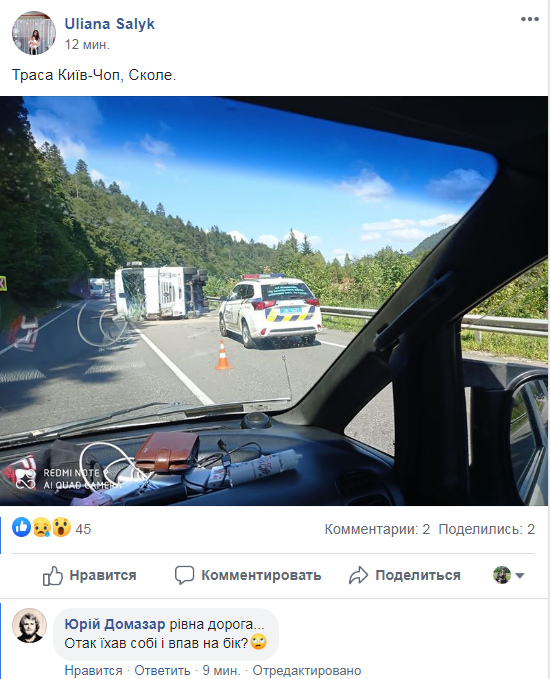The height and width of the screenshot is (679, 550).
Task: Click the thumbs-up Нравится icon
Action: (52, 576)
